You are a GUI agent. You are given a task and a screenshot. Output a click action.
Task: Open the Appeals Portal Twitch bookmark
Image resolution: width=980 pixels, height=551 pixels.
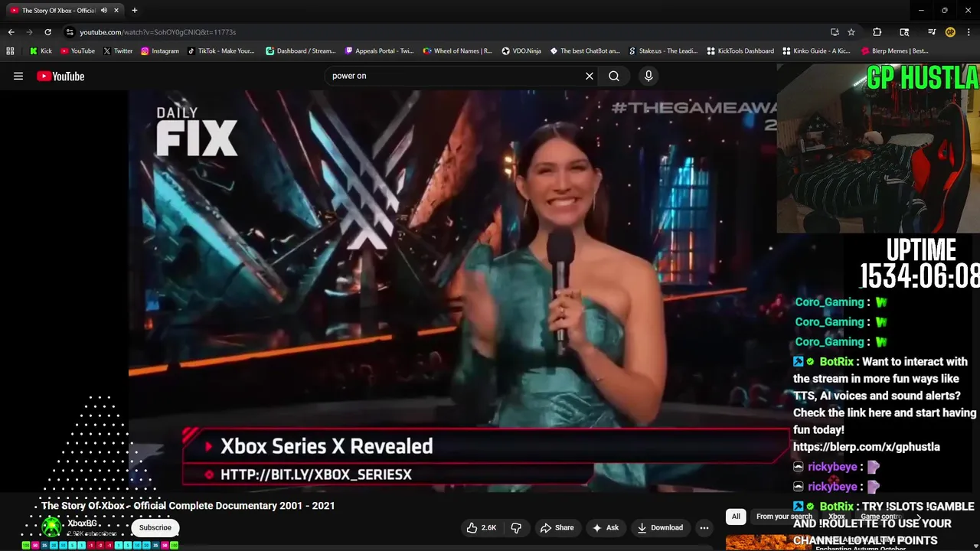point(379,51)
